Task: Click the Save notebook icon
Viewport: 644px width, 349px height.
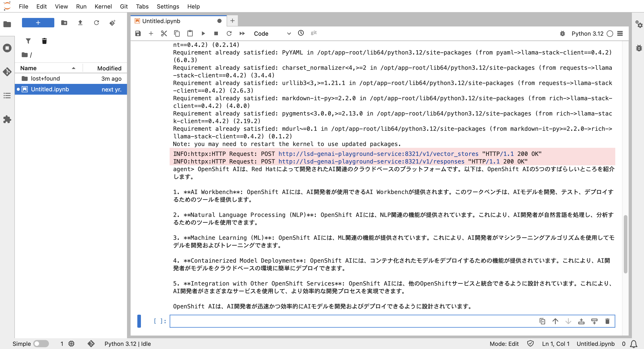Action: 138,33
